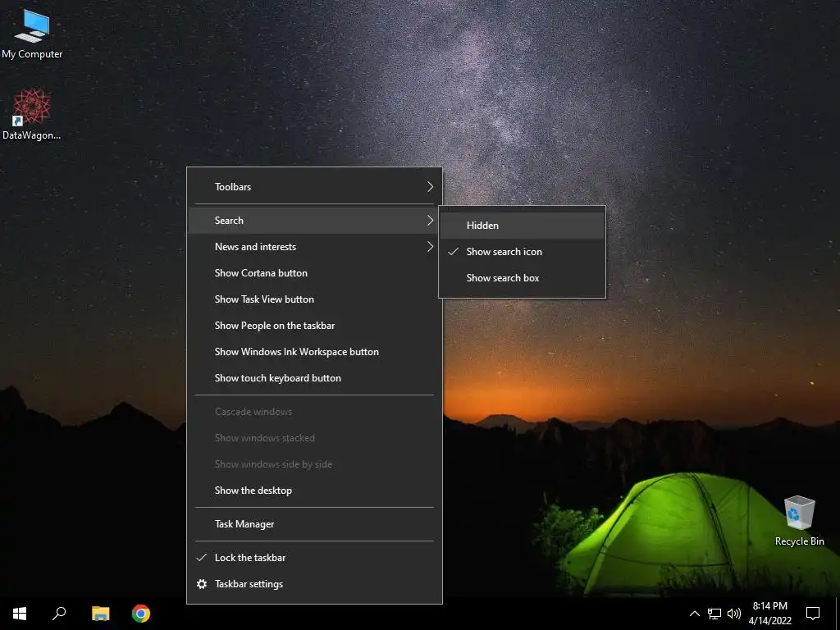Show hidden system tray icons
Screen dimensions: 840x630
[694, 614]
